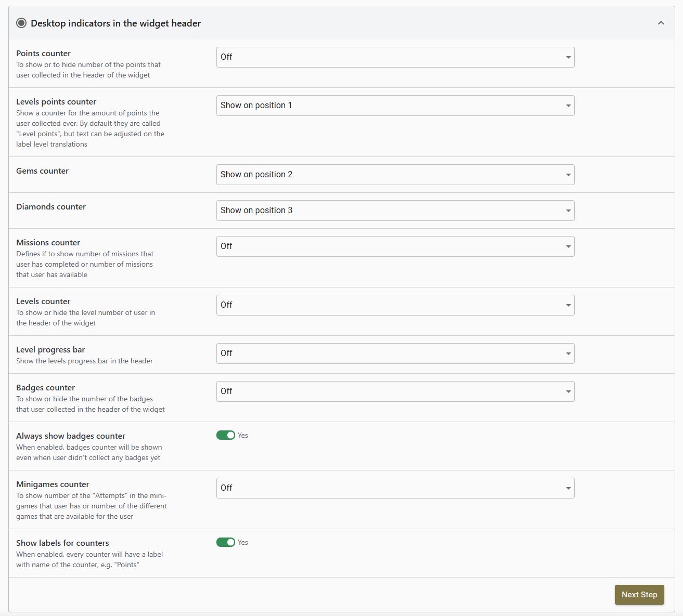Click the Minigames counter label
The image size is (683, 616).
[53, 484]
